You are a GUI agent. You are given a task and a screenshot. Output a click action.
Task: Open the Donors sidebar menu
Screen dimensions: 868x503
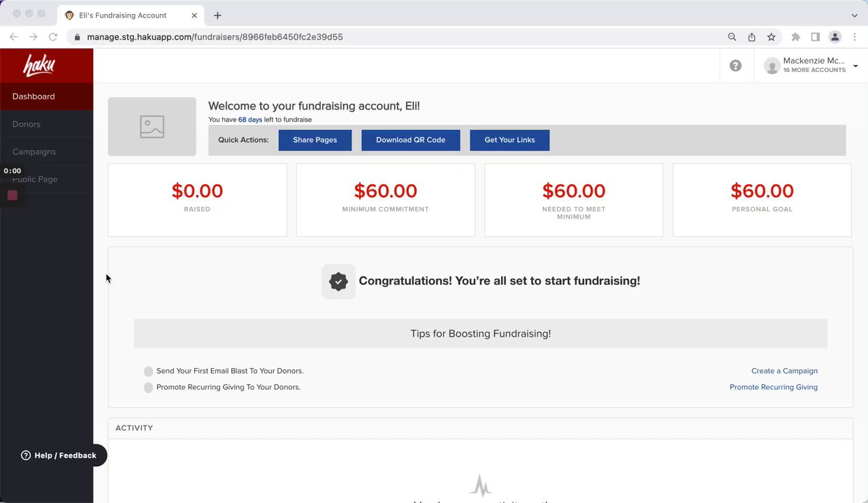(27, 124)
